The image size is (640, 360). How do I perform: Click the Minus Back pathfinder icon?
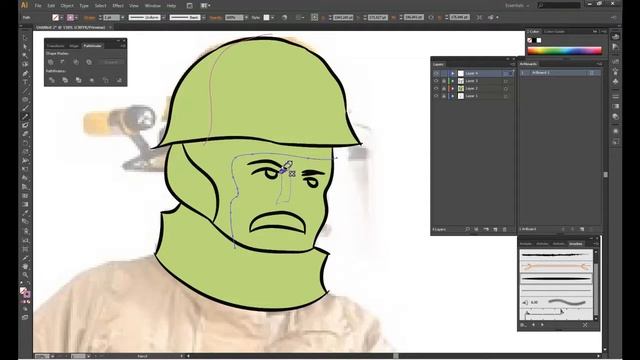[x=119, y=80]
